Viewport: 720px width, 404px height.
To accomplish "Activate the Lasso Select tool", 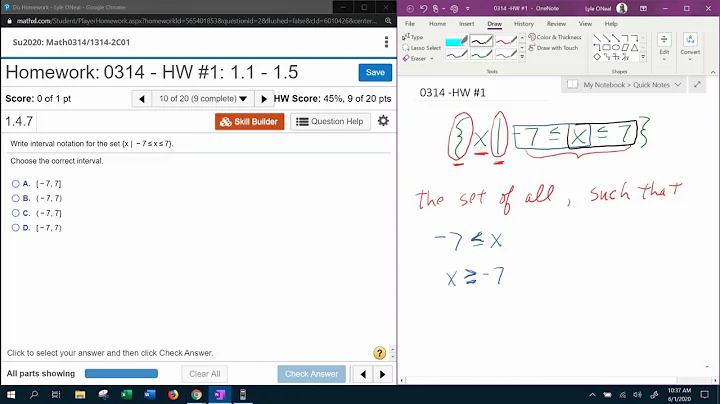I will click(x=422, y=48).
